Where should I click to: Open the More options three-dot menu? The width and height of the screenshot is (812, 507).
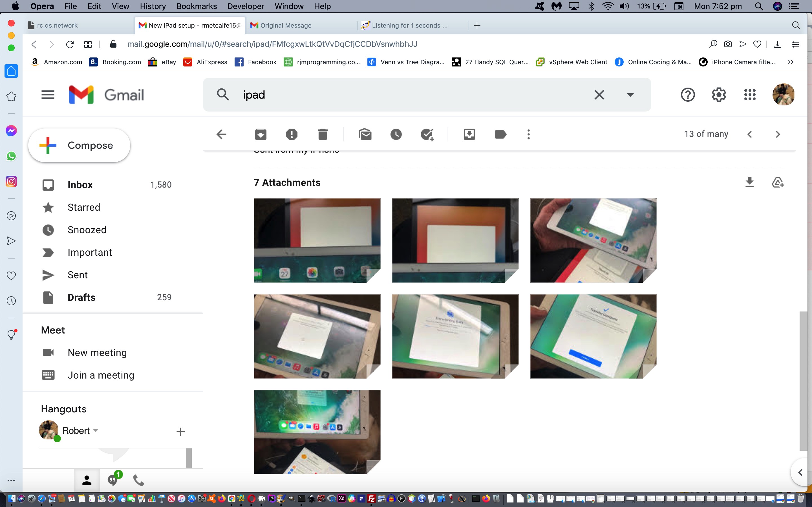click(x=528, y=134)
